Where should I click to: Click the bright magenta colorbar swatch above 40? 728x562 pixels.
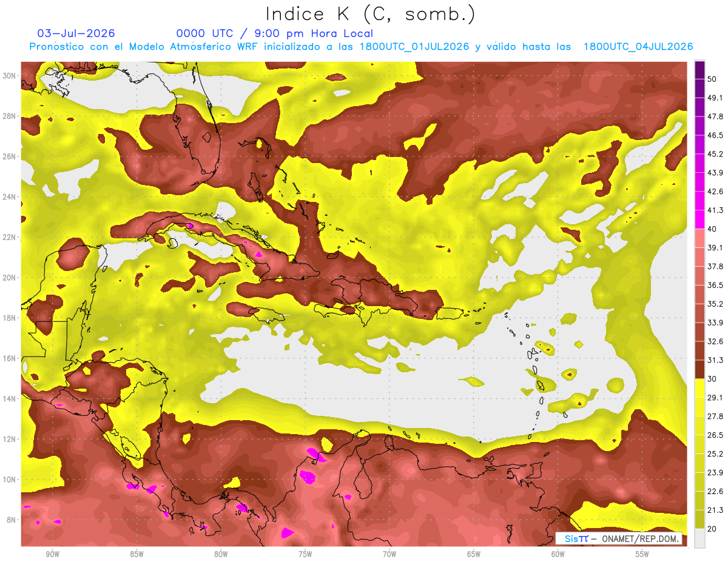pyautogui.click(x=699, y=219)
